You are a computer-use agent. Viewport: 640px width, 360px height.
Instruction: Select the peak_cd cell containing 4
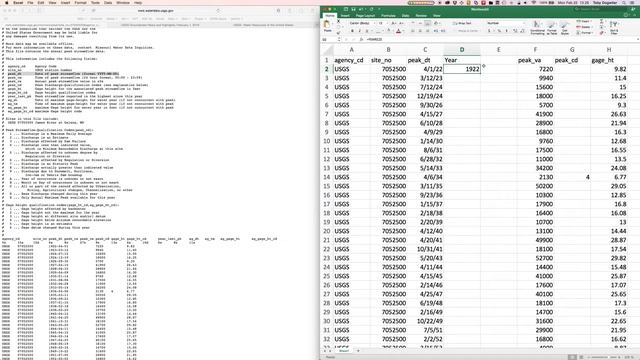coord(572,177)
